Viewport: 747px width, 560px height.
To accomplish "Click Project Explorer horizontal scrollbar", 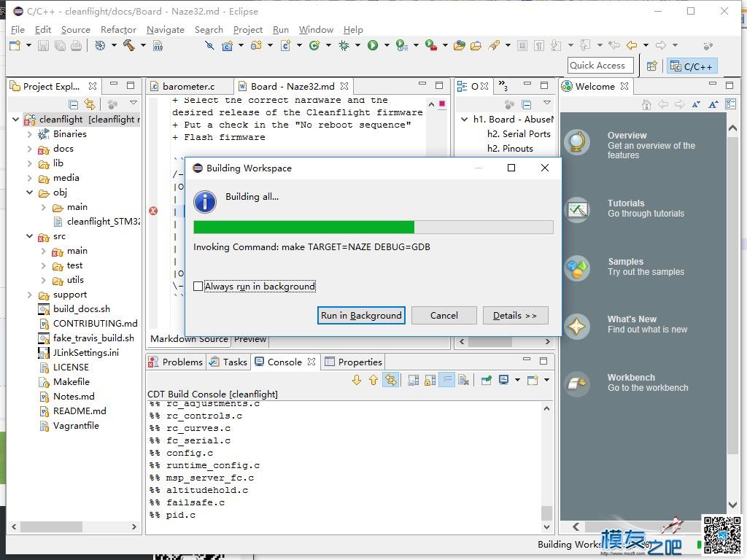I will click(x=52, y=526).
